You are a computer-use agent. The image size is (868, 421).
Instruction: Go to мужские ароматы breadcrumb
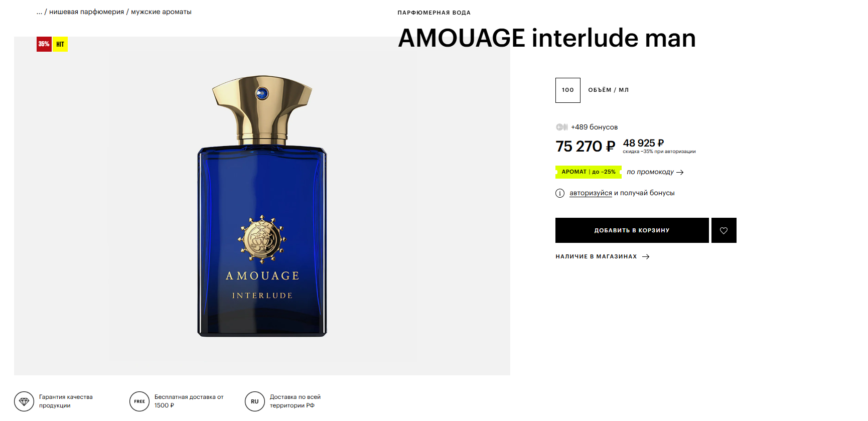click(161, 12)
